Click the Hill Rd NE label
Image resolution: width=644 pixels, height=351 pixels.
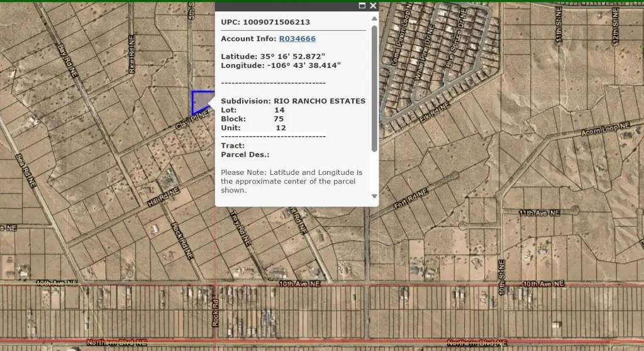click(x=164, y=196)
